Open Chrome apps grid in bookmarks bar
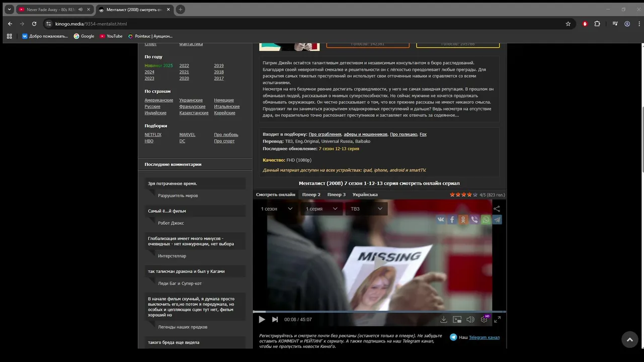 tap(9, 36)
